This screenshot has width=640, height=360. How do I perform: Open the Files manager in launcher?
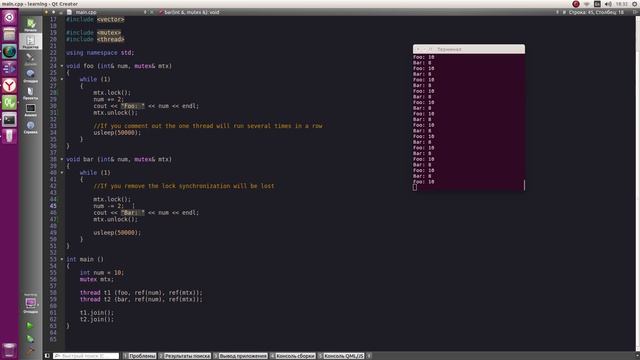pos(9,34)
